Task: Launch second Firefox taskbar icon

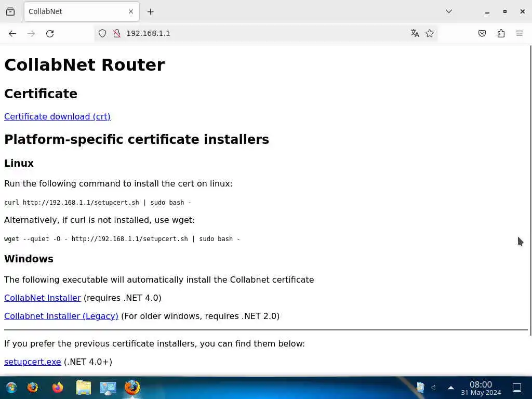Action: [58, 388]
